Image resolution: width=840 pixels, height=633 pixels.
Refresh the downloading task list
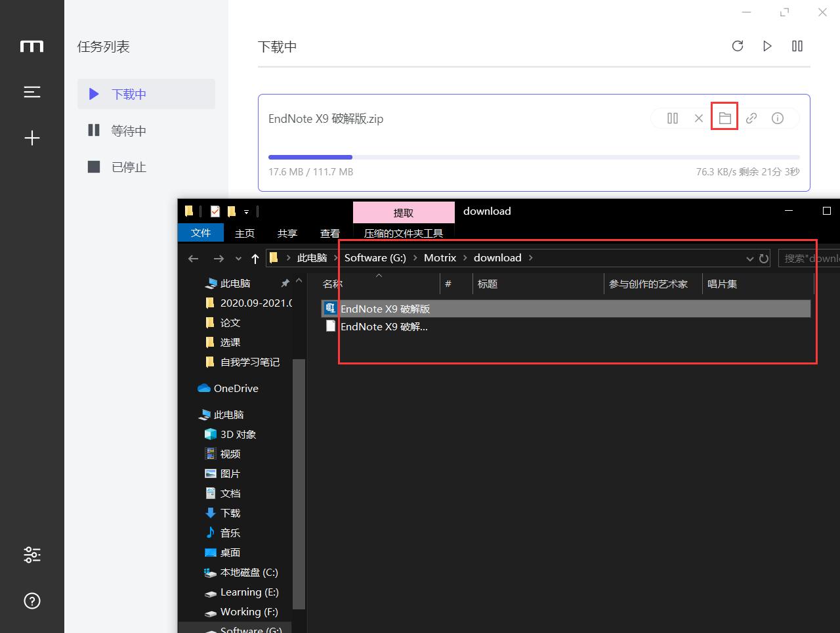[x=738, y=46]
